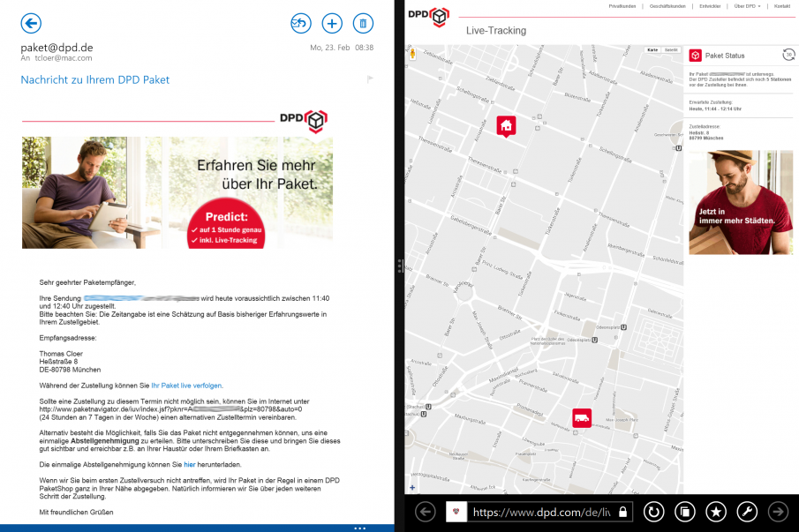Open the Kontakt menu item
799x532 pixels.
pyautogui.click(x=782, y=6)
